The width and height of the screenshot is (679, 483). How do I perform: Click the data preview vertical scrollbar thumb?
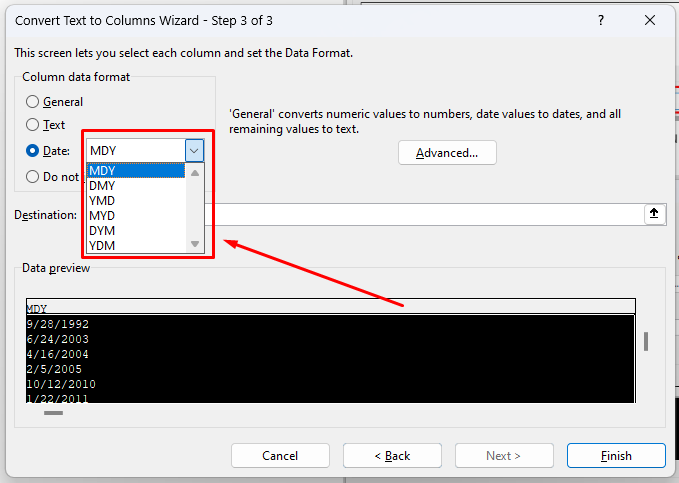click(x=646, y=341)
